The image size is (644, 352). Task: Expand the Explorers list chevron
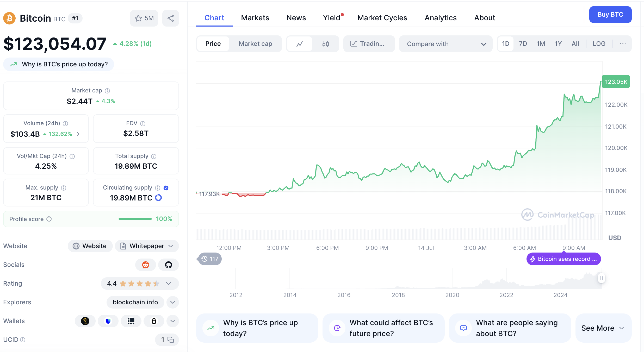tap(173, 302)
